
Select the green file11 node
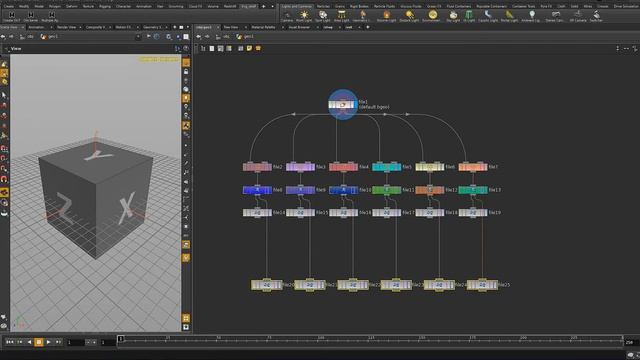[x=387, y=190]
